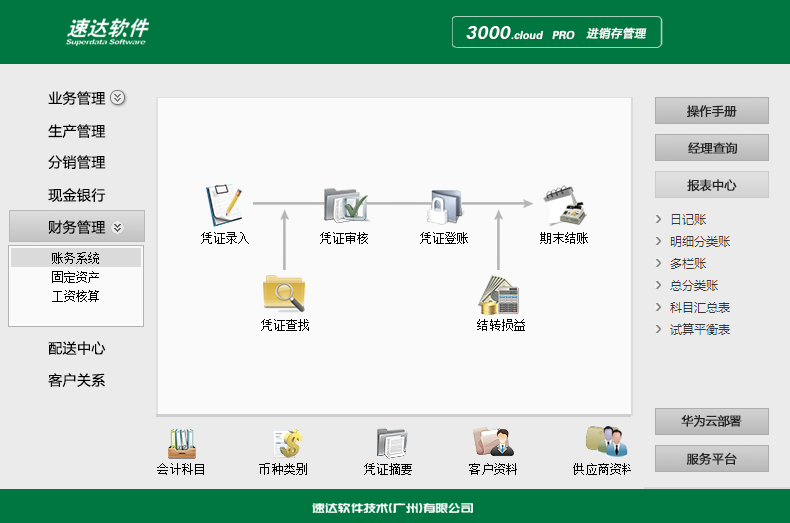
Task: Click the 结转损益 label text
Action: [x=501, y=325]
